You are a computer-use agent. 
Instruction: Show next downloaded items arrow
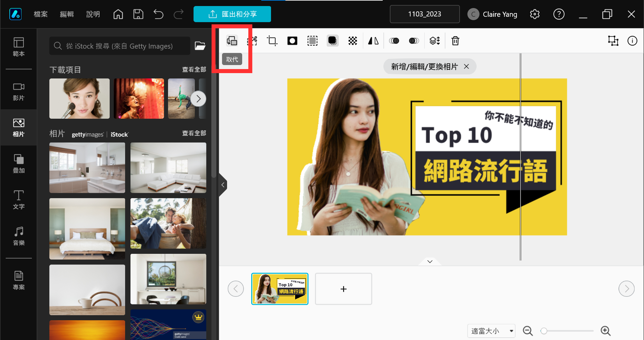[x=198, y=99]
